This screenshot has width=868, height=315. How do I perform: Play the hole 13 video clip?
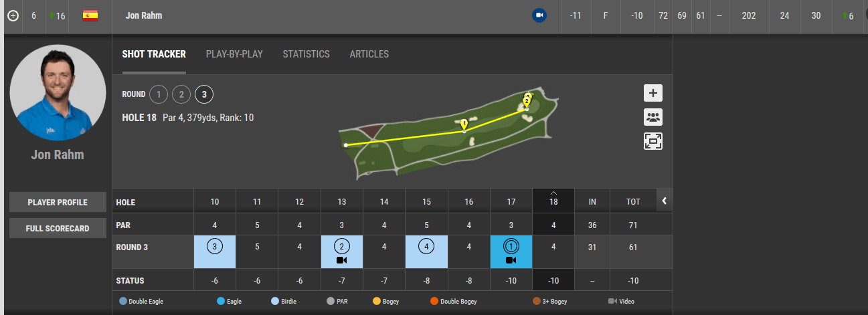pyautogui.click(x=341, y=260)
